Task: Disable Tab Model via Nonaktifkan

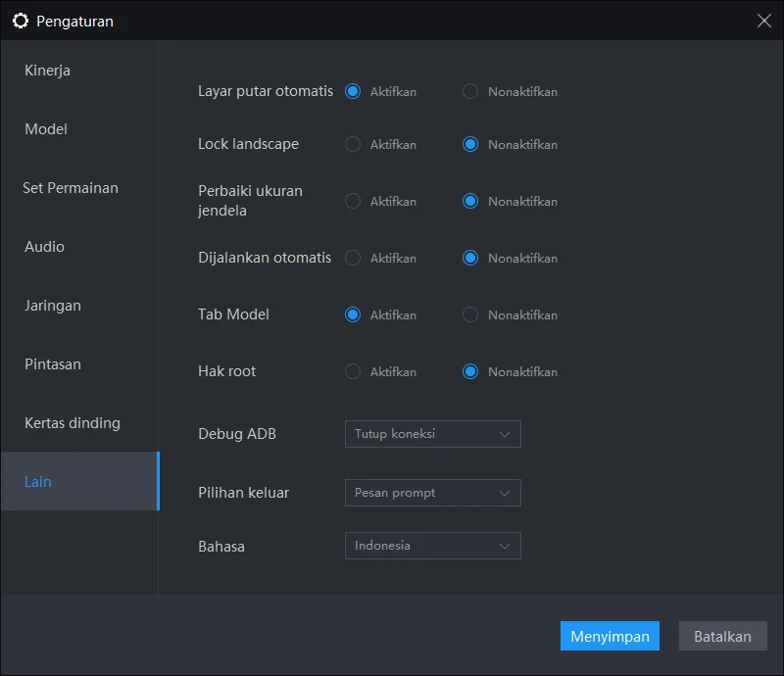Action: click(470, 314)
